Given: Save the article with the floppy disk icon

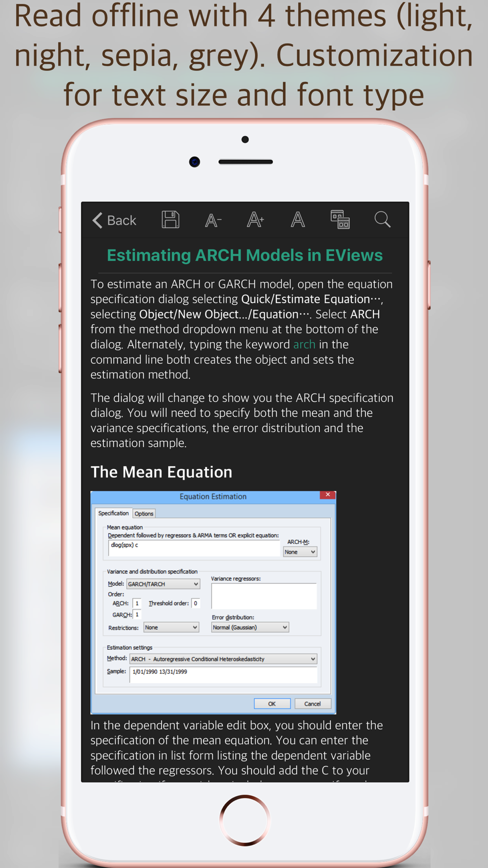Looking at the screenshot, I should pos(170,220).
